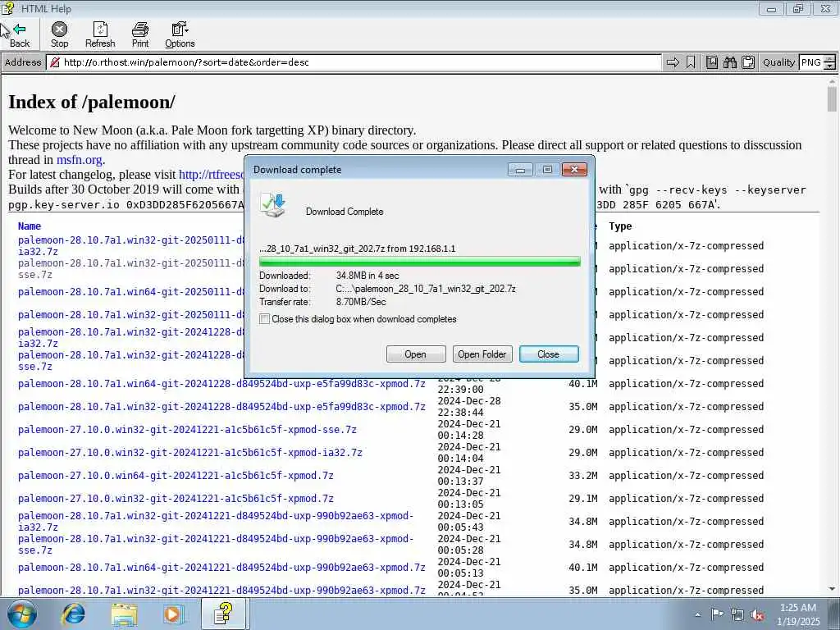Image resolution: width=840 pixels, height=630 pixels.
Task: Click the Type column header
Action: coord(620,226)
